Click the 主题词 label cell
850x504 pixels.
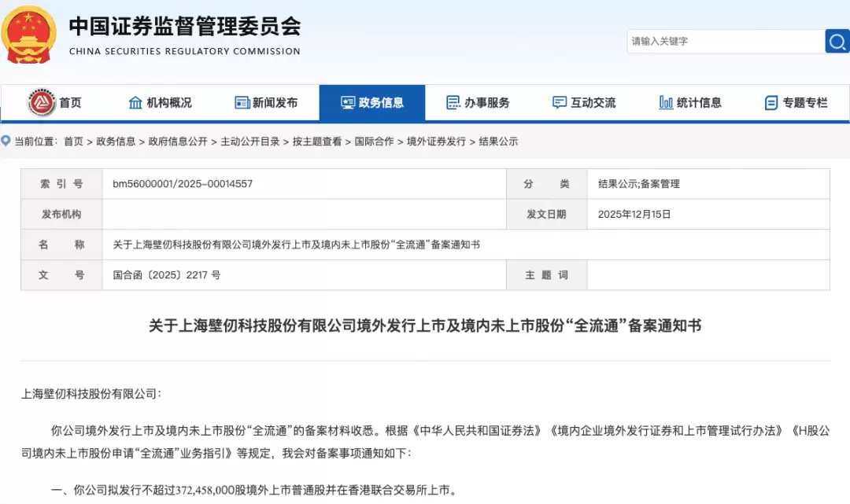coord(546,274)
